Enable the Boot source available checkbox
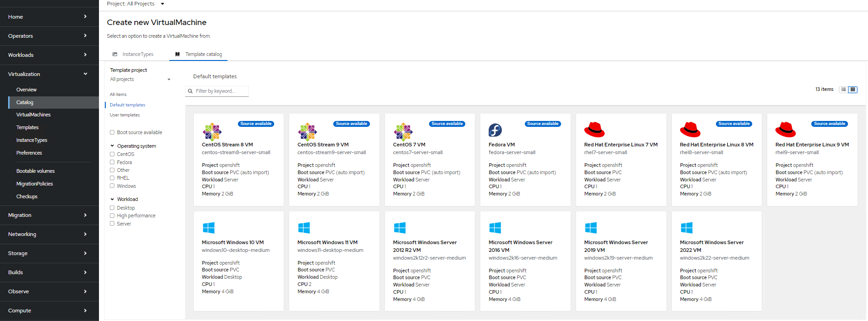The height and width of the screenshot is (321, 868). pos(112,132)
